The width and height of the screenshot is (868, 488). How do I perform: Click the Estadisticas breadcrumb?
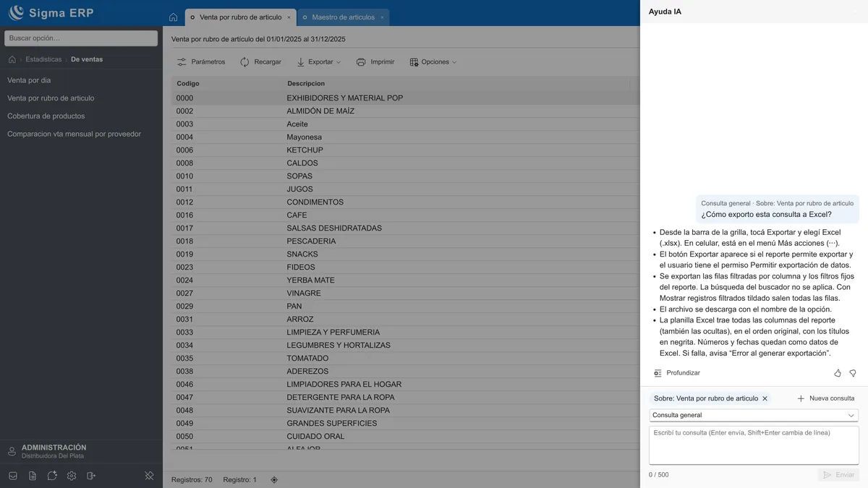click(x=43, y=59)
